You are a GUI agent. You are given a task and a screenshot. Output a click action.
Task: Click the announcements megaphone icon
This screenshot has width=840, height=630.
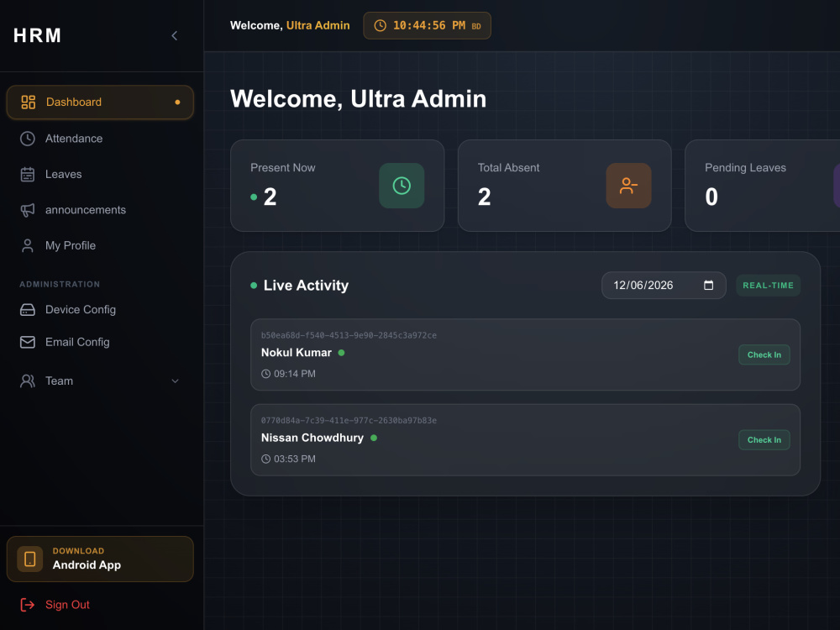[28, 210]
